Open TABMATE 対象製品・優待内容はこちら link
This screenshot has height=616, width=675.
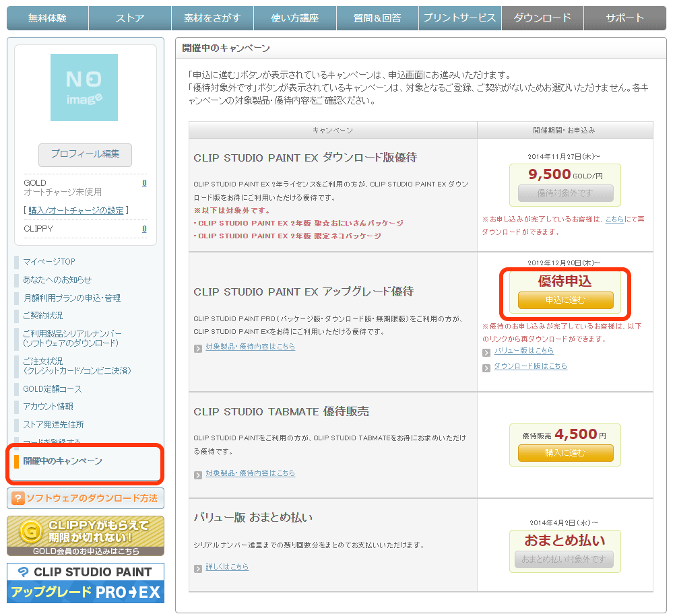point(250,473)
